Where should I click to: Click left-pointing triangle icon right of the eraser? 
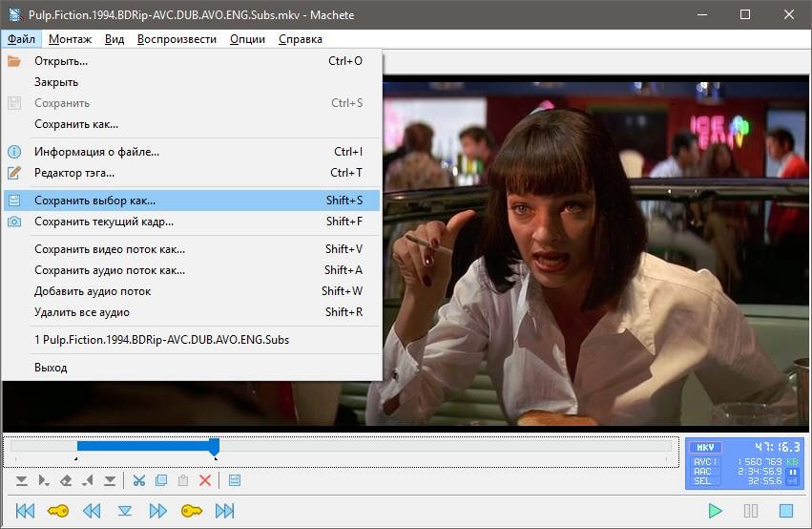coord(88,481)
